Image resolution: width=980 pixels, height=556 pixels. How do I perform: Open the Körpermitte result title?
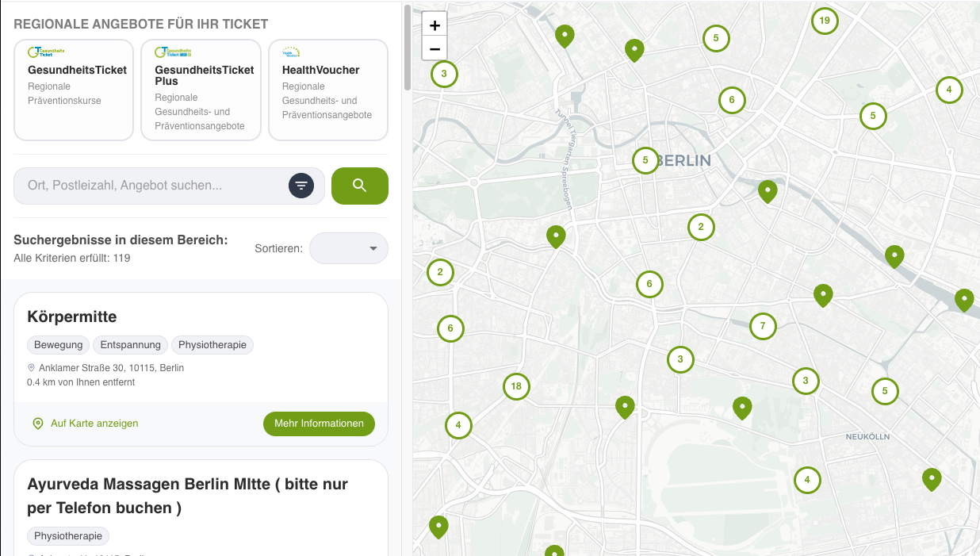click(72, 317)
